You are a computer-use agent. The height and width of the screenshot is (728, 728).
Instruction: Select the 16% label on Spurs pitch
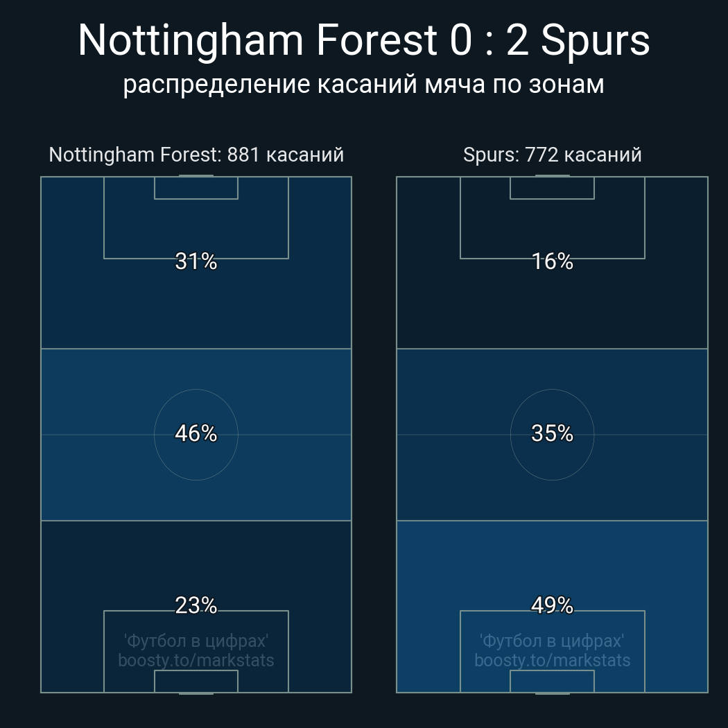(x=552, y=261)
